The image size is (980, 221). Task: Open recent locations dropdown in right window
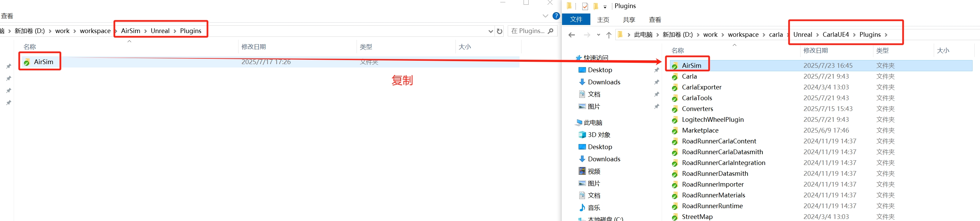pos(598,35)
